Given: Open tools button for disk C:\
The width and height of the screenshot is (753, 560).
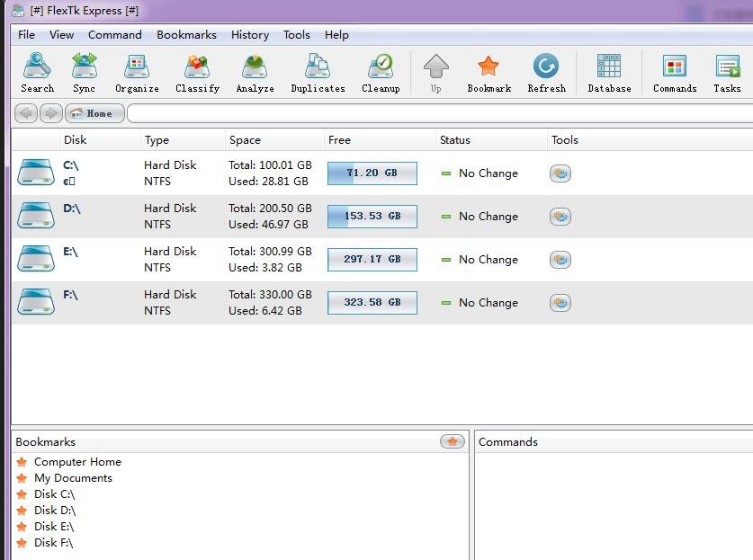Looking at the screenshot, I should point(560,173).
